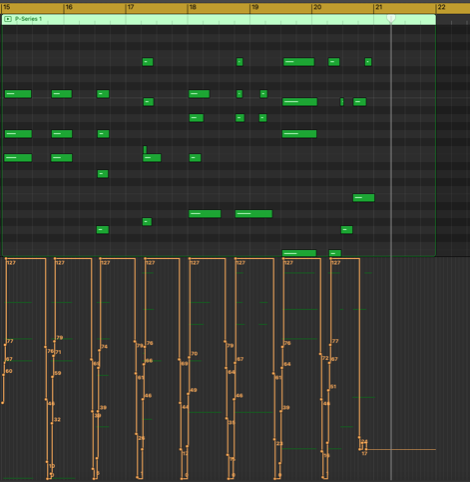Click bar 15 on the ruler
This screenshot has height=482, width=470.
pyautogui.click(x=7, y=7)
